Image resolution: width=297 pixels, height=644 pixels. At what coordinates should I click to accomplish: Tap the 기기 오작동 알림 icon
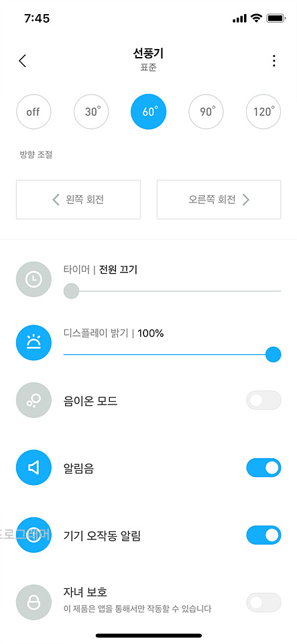(34, 535)
